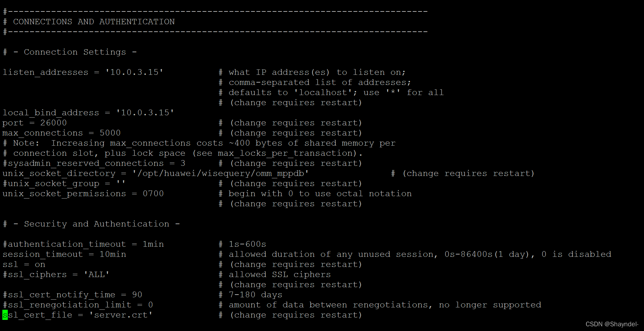Image resolution: width=644 pixels, height=331 pixels.
Task: Click the CSDN @Shayndel- watermark
Action: pyautogui.click(x=612, y=324)
